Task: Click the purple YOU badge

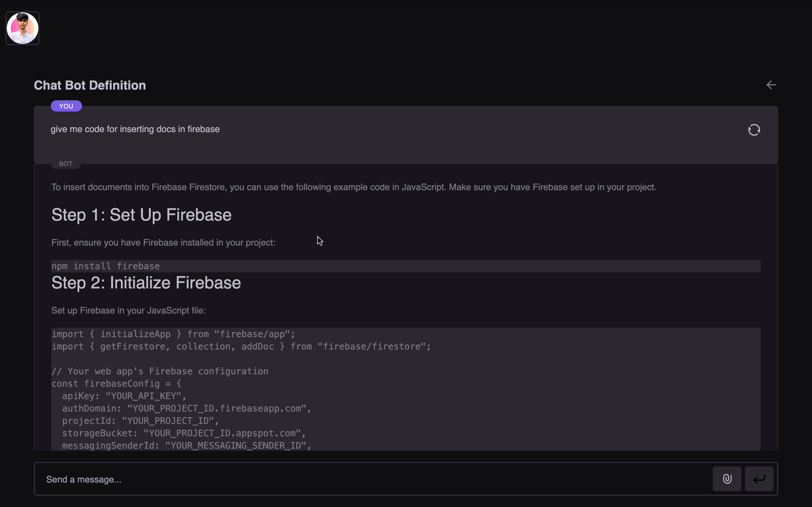Action: click(x=66, y=106)
